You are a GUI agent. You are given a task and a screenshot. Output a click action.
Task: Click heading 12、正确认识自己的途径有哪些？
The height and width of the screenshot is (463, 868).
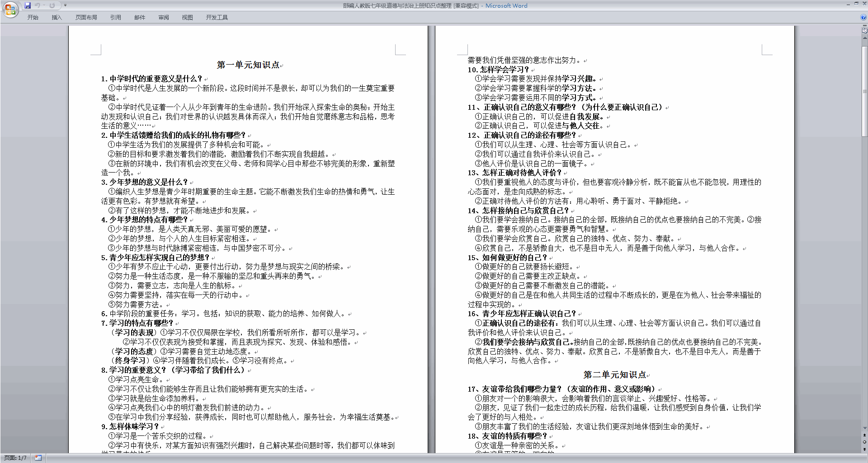point(522,135)
